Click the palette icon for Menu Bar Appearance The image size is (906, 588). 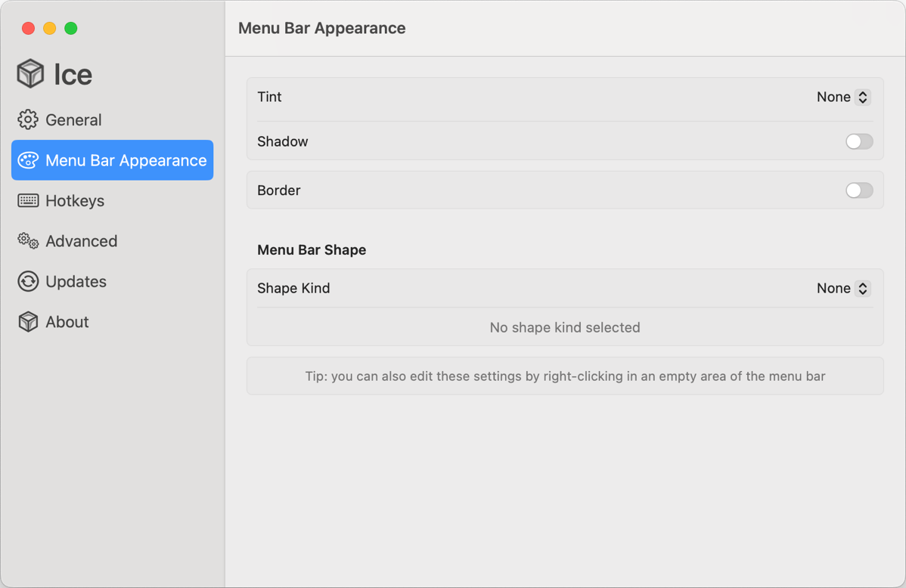28,160
